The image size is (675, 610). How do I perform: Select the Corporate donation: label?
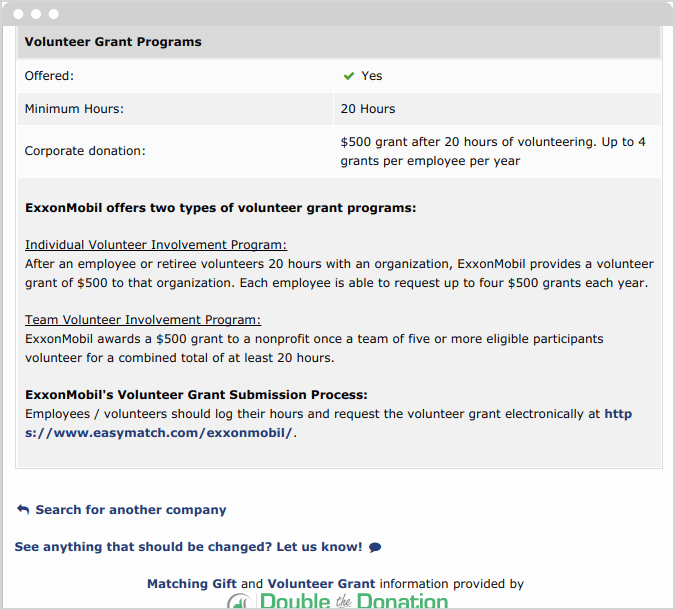tap(85, 151)
